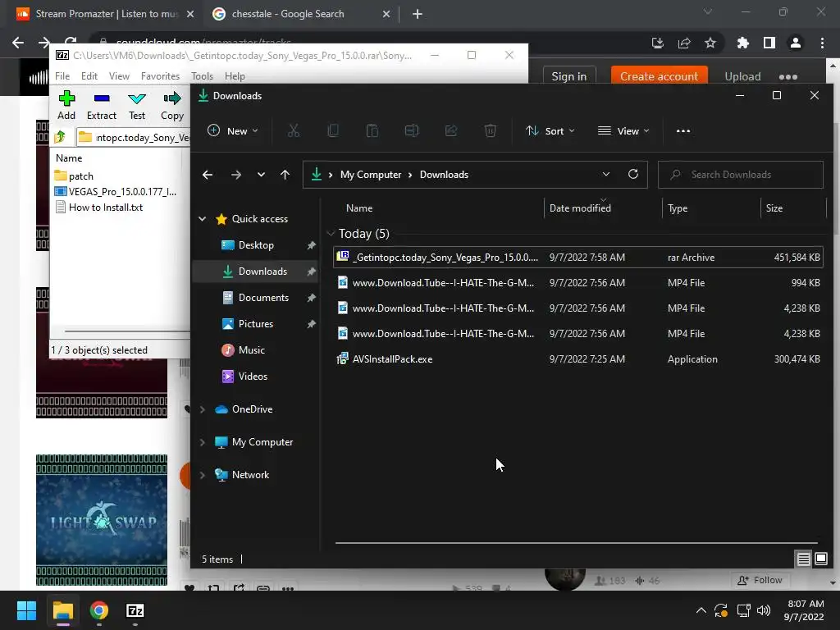Open the Tools menu in 7-Zip
The image size is (840, 630).
tap(202, 76)
